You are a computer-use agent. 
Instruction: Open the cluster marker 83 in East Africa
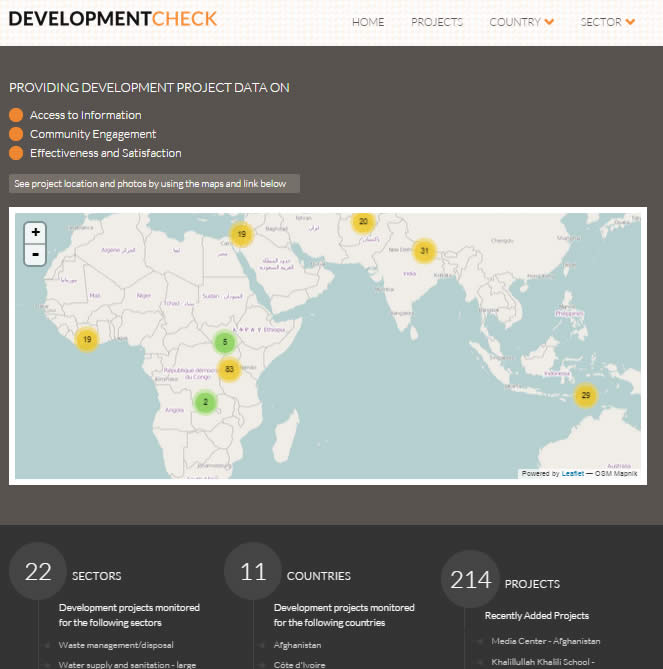pos(229,369)
